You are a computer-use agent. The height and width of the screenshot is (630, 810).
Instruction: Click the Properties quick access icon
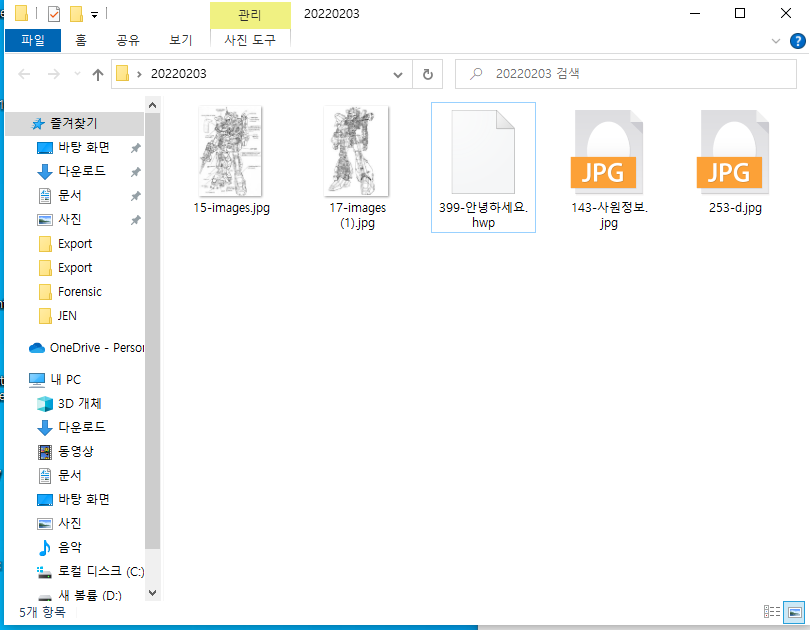pyautogui.click(x=54, y=13)
